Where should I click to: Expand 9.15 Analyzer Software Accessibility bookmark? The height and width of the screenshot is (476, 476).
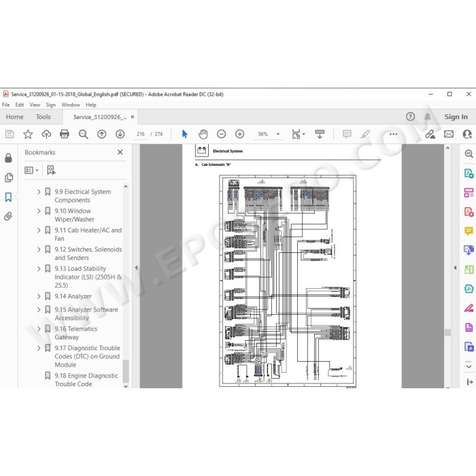coord(39,309)
